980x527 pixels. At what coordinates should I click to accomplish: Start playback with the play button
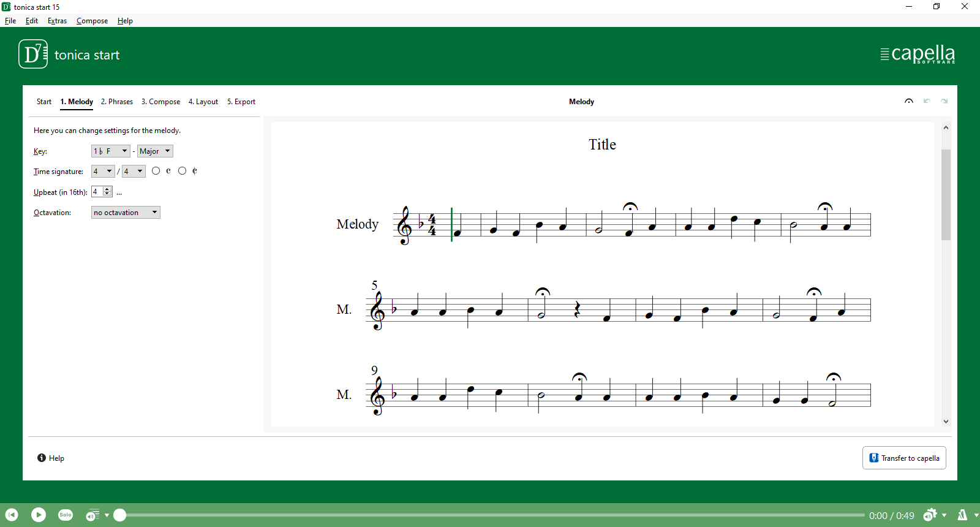point(39,515)
